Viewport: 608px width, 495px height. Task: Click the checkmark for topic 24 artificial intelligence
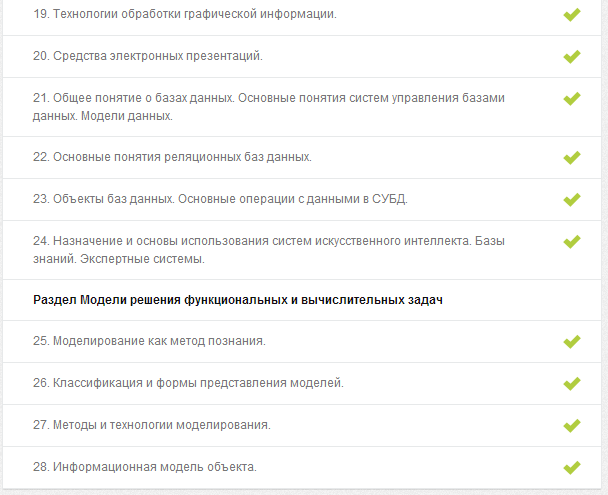pyautogui.click(x=572, y=241)
